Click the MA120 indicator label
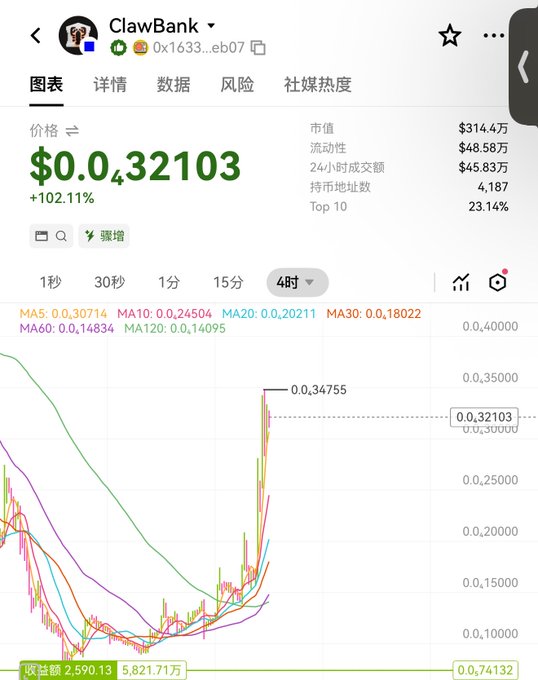 point(175,328)
